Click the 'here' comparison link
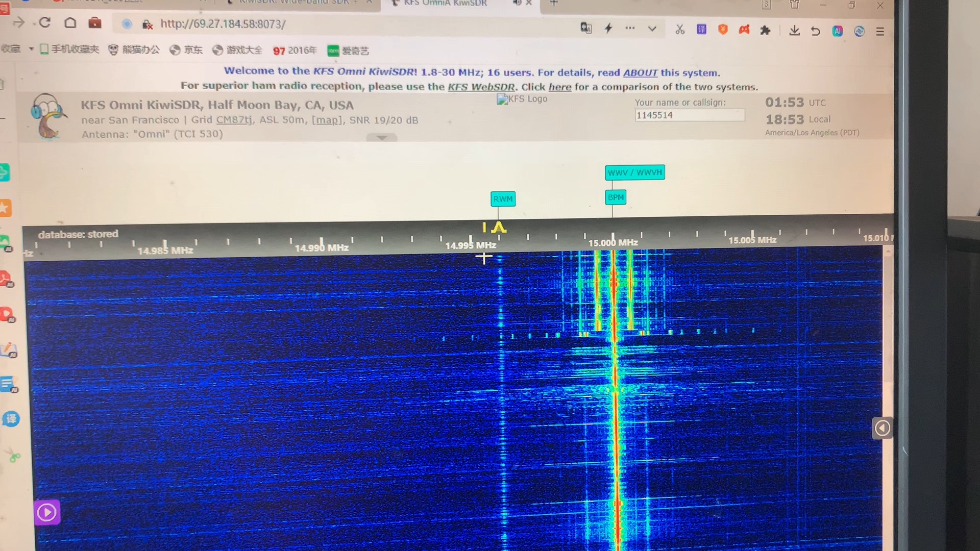The image size is (980, 551). click(560, 87)
